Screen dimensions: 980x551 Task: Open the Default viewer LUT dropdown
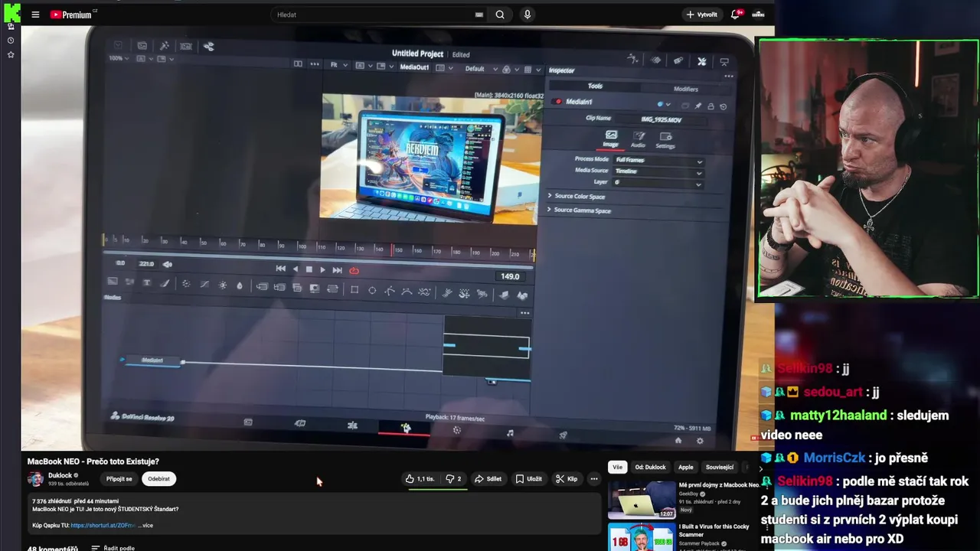tap(481, 69)
